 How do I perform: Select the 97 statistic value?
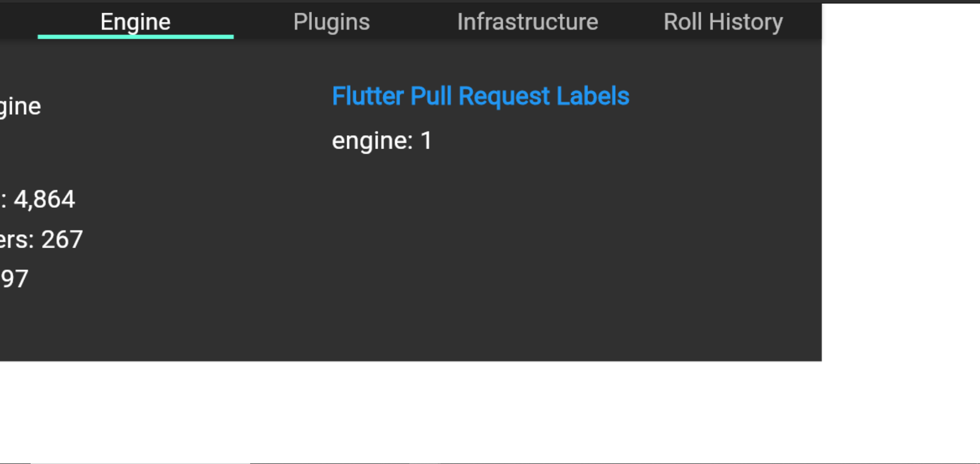coord(15,278)
